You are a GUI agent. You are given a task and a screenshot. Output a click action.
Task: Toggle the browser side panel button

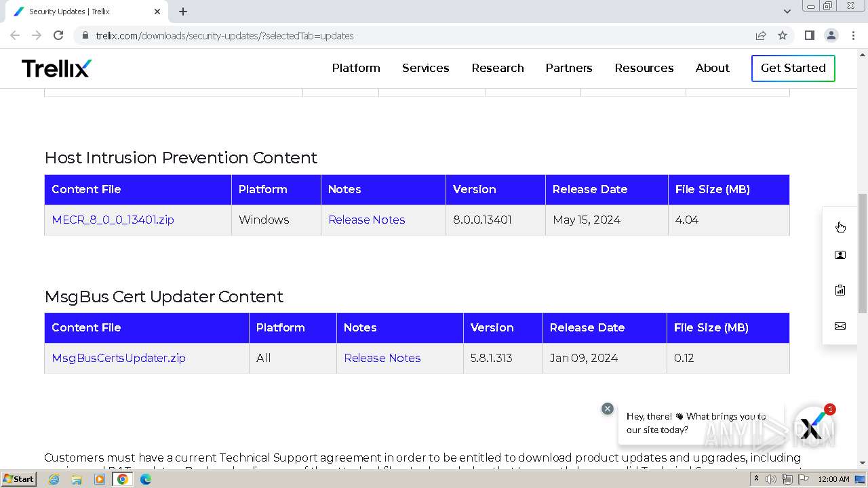[x=809, y=35]
